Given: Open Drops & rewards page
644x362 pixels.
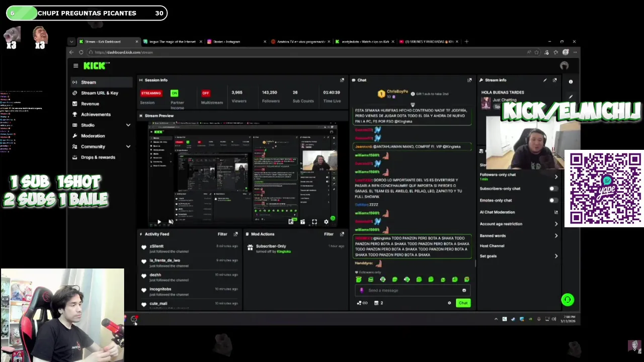Looking at the screenshot, I should click(101, 157).
